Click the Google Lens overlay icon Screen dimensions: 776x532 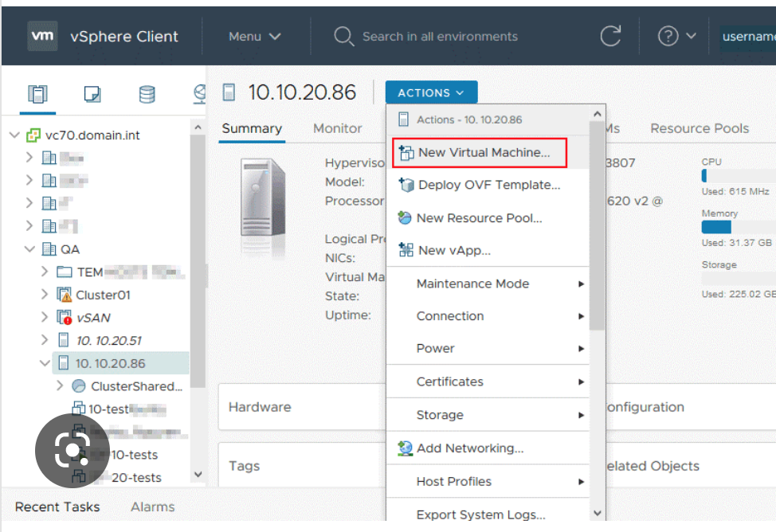click(73, 451)
